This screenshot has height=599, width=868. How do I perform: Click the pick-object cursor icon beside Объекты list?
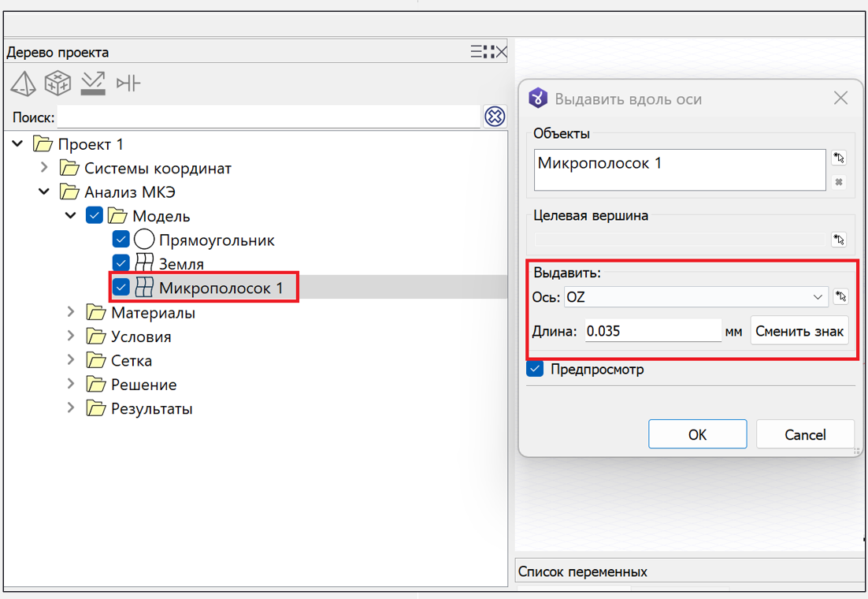839,158
